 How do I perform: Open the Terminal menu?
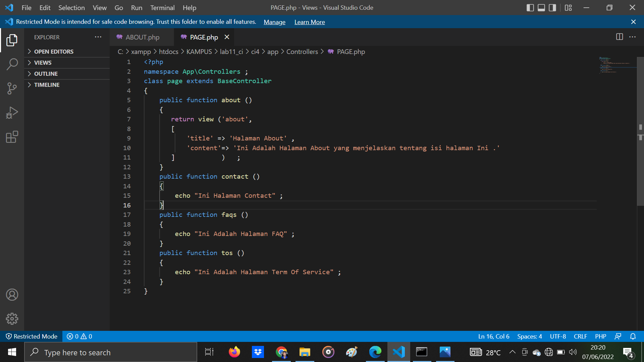(x=162, y=7)
